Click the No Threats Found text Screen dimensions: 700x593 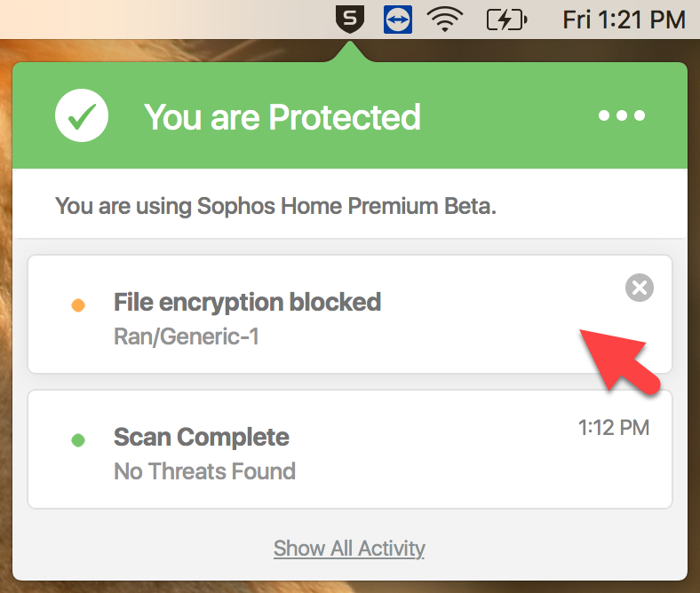point(204,470)
